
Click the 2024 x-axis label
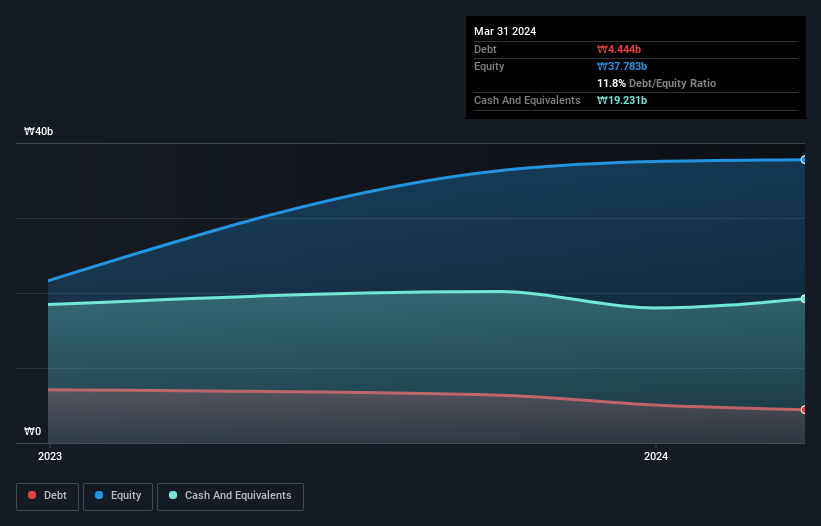(656, 456)
